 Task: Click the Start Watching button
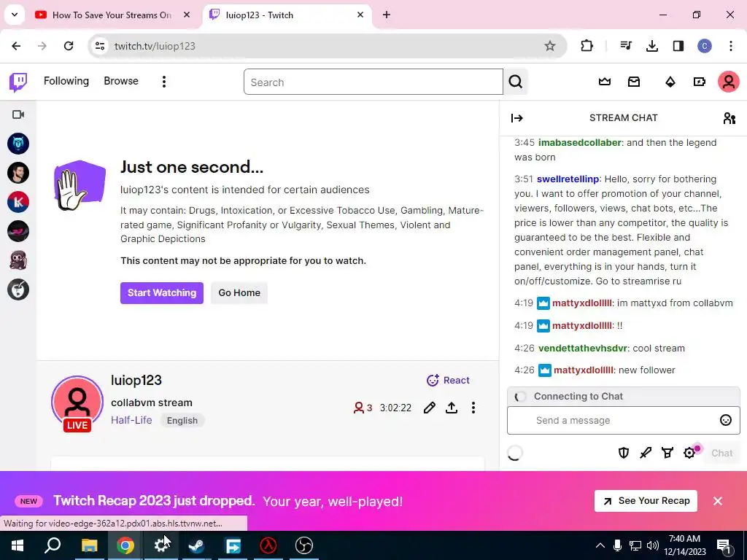click(x=161, y=293)
